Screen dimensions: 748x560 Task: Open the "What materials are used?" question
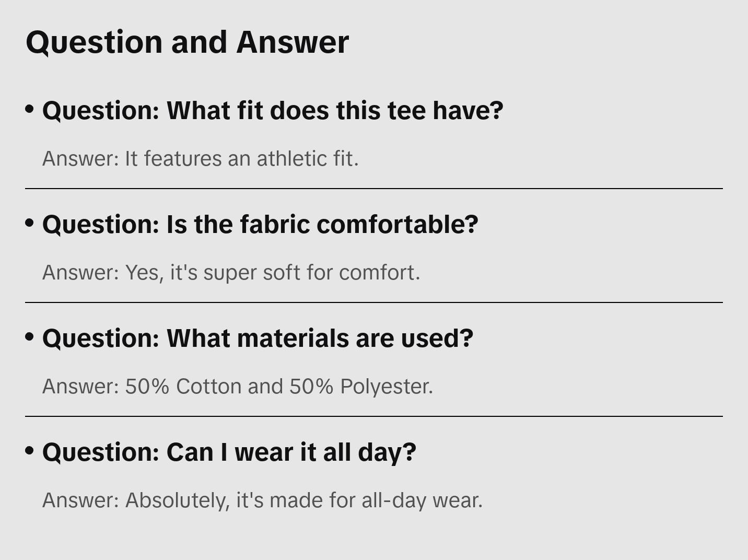(258, 339)
